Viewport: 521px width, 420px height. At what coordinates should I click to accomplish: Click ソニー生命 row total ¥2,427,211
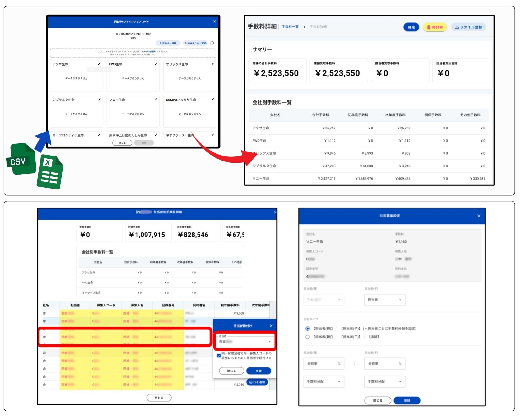point(327,179)
